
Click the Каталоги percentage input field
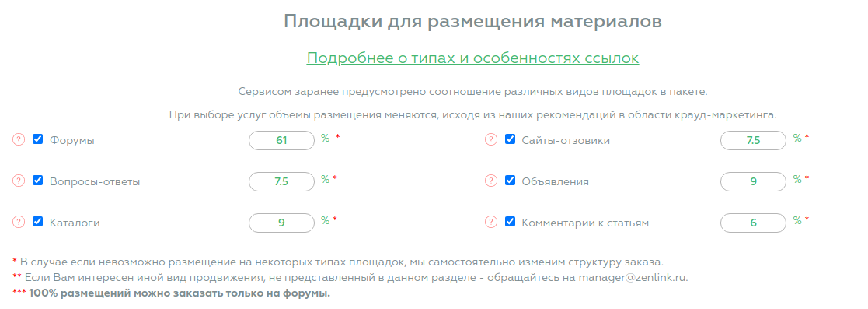point(282,223)
